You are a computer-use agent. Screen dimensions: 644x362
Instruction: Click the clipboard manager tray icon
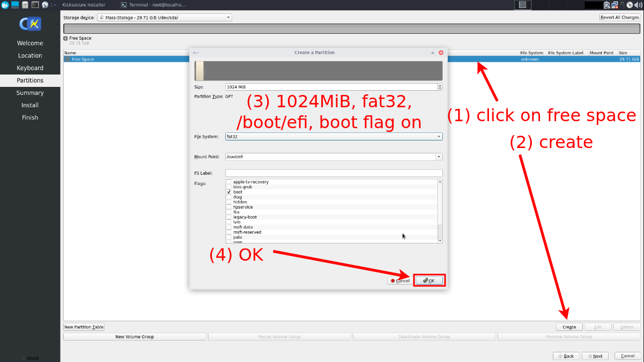(x=606, y=5)
